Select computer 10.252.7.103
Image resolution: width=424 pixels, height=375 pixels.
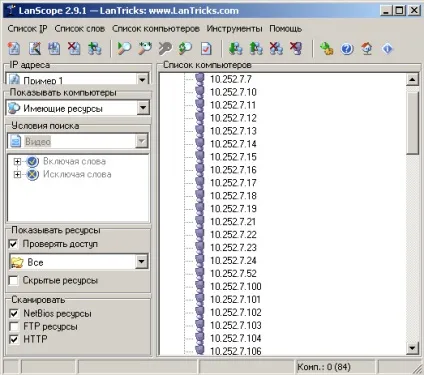tap(236, 325)
